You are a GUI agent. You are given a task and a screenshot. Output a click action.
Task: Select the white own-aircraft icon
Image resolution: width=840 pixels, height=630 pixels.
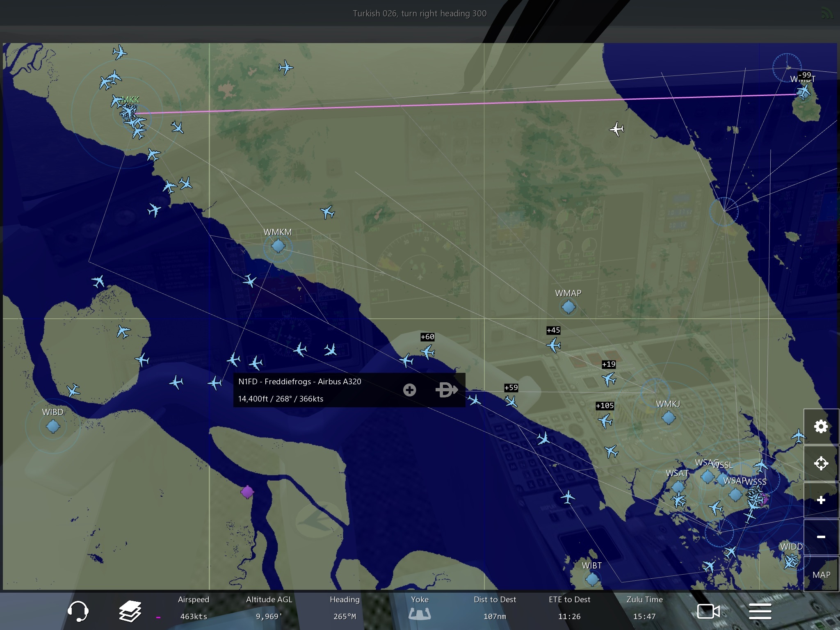(x=616, y=129)
